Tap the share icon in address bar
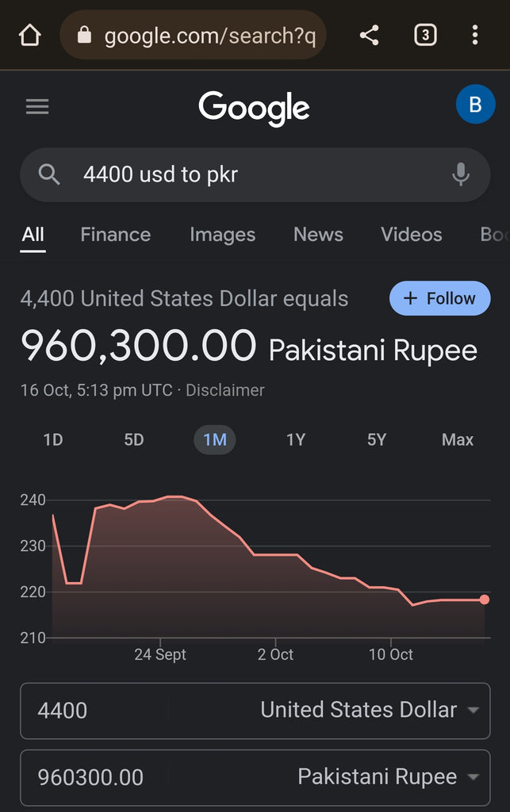510x812 pixels. [x=369, y=35]
